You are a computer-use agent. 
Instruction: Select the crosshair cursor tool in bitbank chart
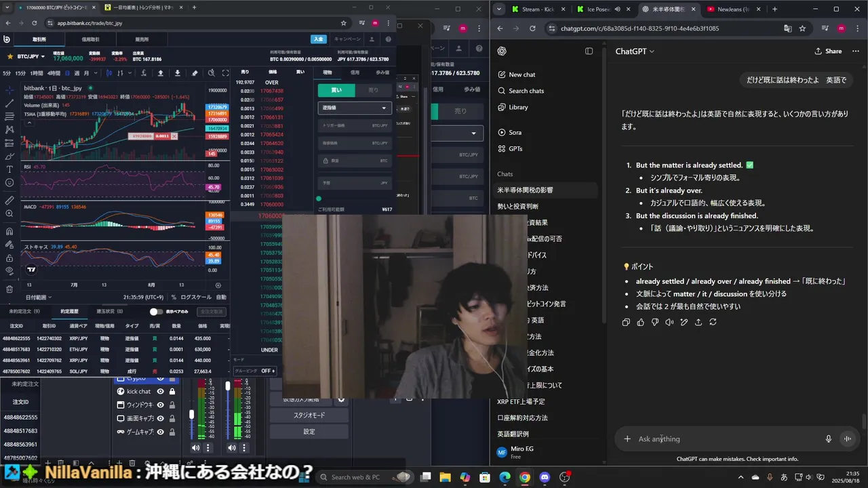[x=9, y=90]
